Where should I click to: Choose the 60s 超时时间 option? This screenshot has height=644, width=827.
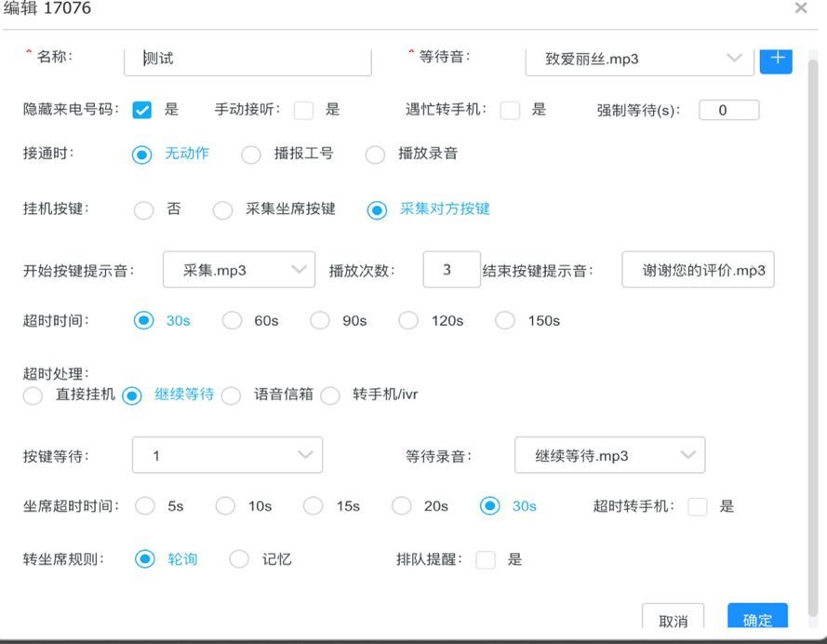233,321
